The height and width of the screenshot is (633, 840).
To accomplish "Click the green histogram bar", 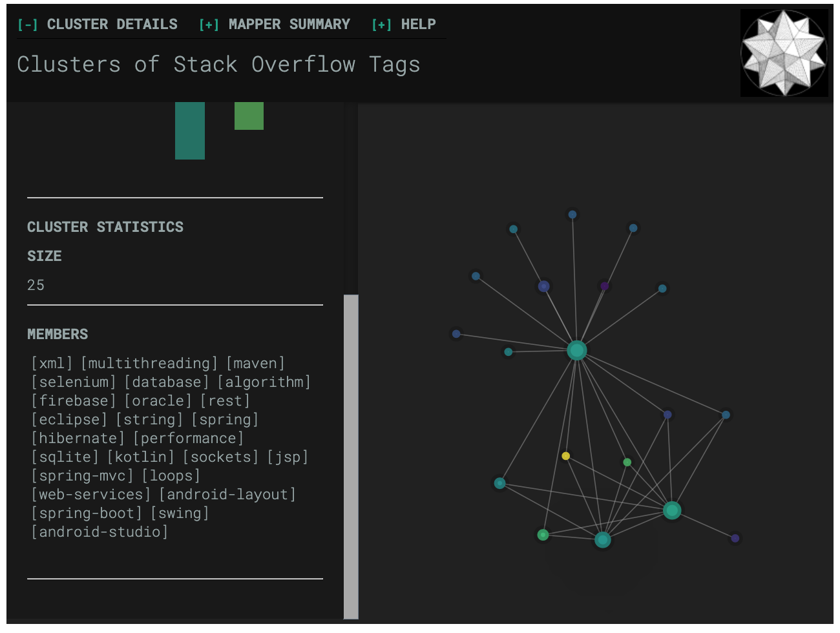I will coord(249,116).
